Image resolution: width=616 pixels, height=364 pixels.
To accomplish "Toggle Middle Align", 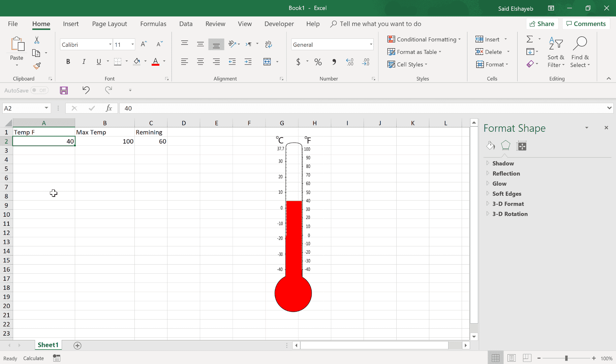I will click(x=200, y=44).
